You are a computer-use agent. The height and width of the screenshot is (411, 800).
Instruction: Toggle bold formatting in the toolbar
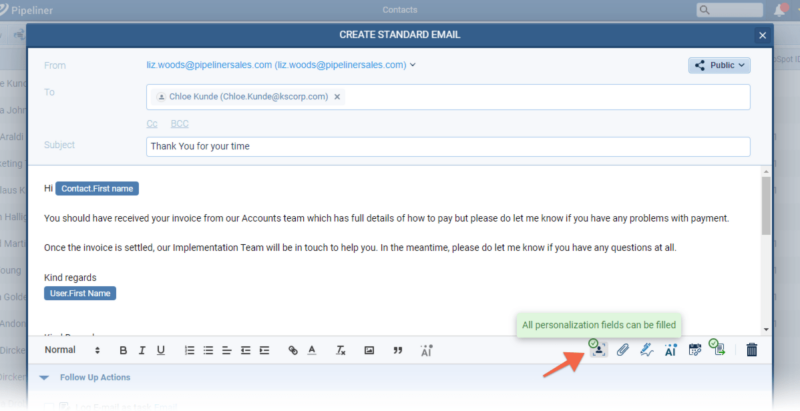[124, 350]
